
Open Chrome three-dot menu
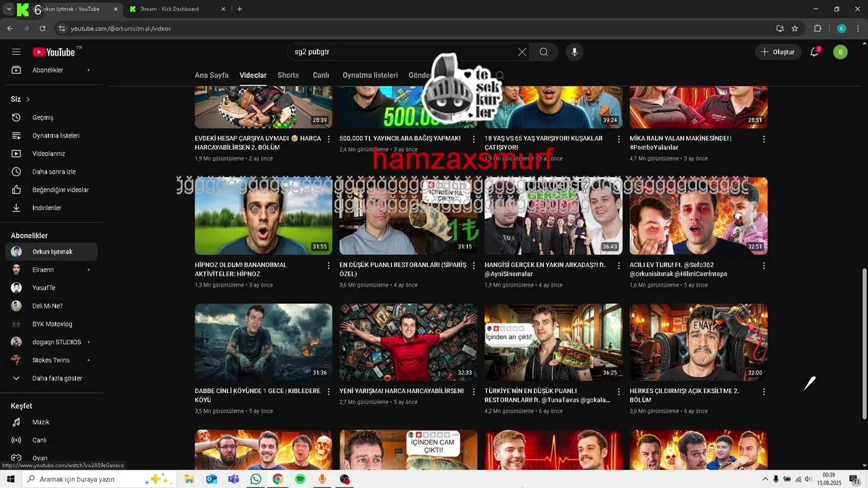click(x=857, y=28)
